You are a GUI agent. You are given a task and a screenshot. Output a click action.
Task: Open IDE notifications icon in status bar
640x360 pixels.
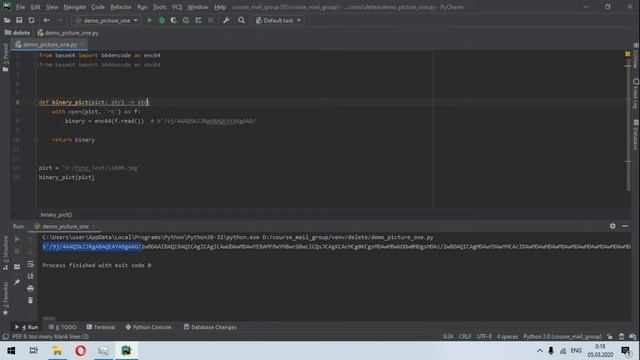click(632, 337)
